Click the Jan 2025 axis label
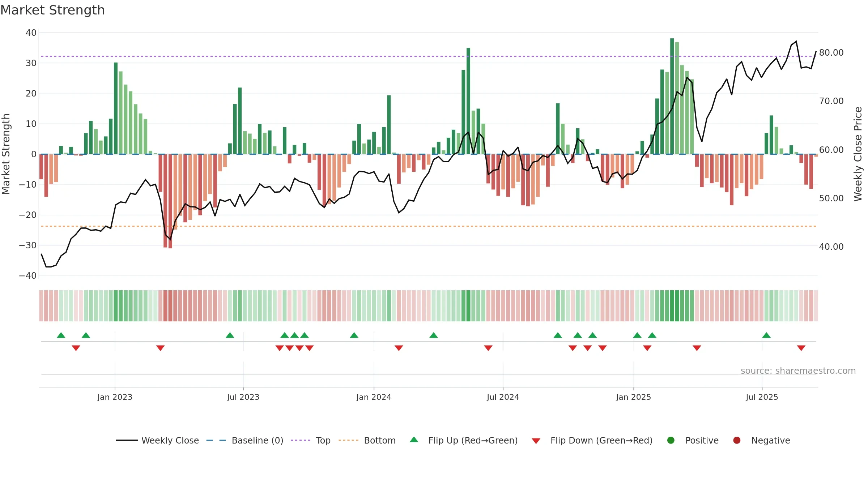 pyautogui.click(x=633, y=397)
